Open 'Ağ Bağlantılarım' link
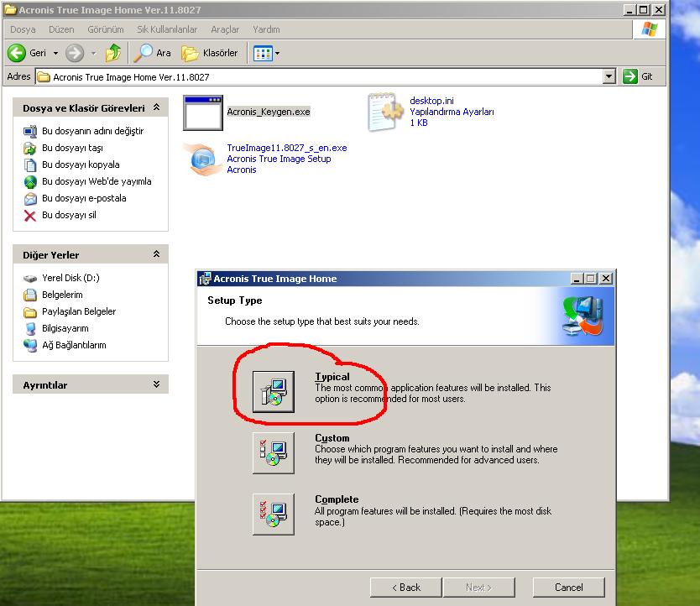This screenshot has height=606, width=700. [x=74, y=345]
